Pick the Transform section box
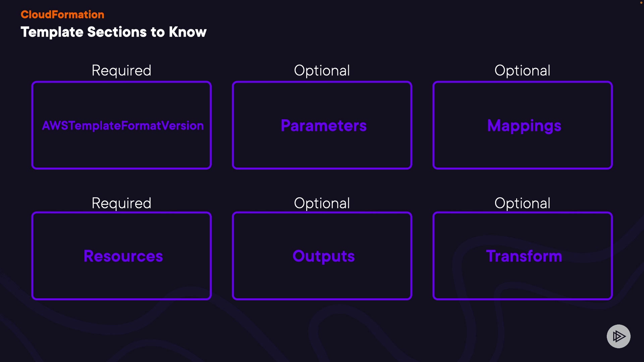 click(523, 256)
